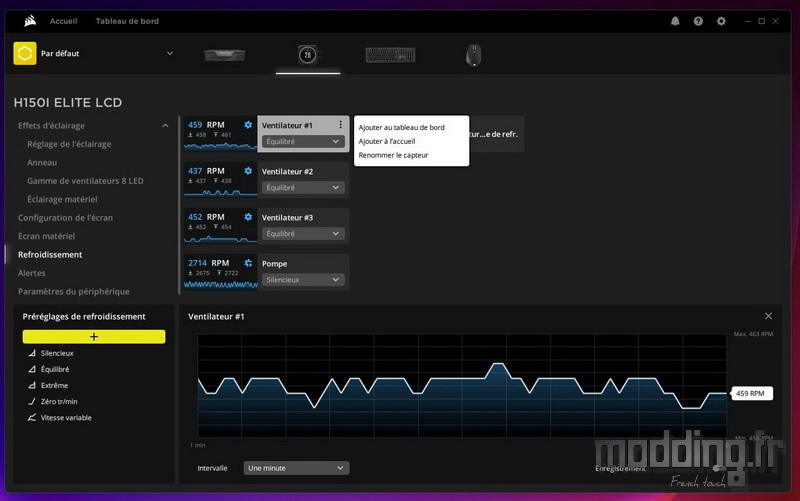Click the 2714 RPM pump sensor tile
800x501 pixels.
220,272
